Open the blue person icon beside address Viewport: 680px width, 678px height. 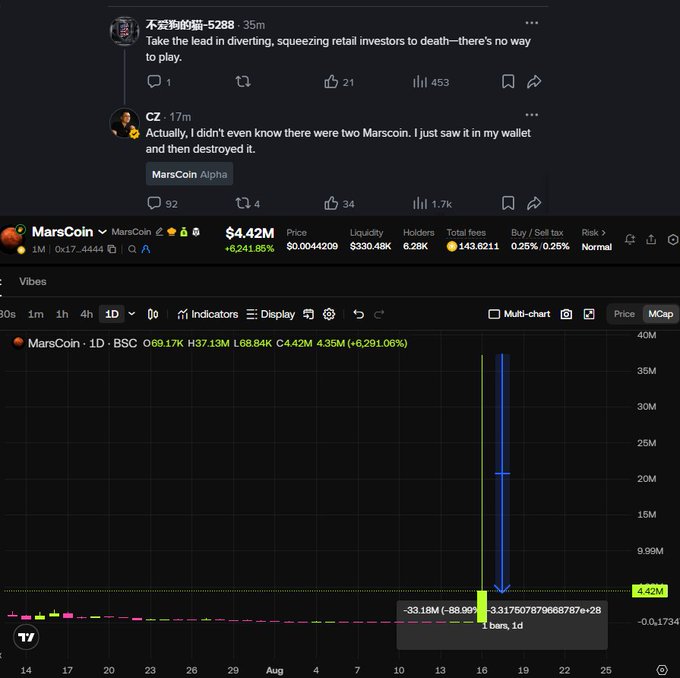click(x=146, y=249)
